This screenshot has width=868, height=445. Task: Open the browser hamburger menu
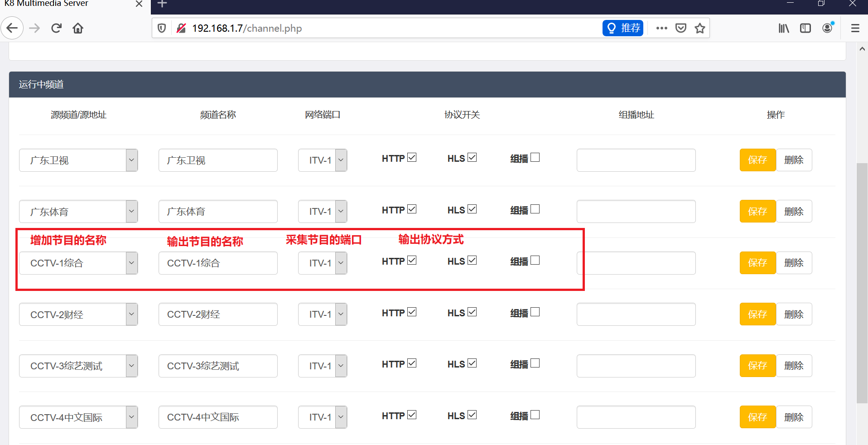855,28
